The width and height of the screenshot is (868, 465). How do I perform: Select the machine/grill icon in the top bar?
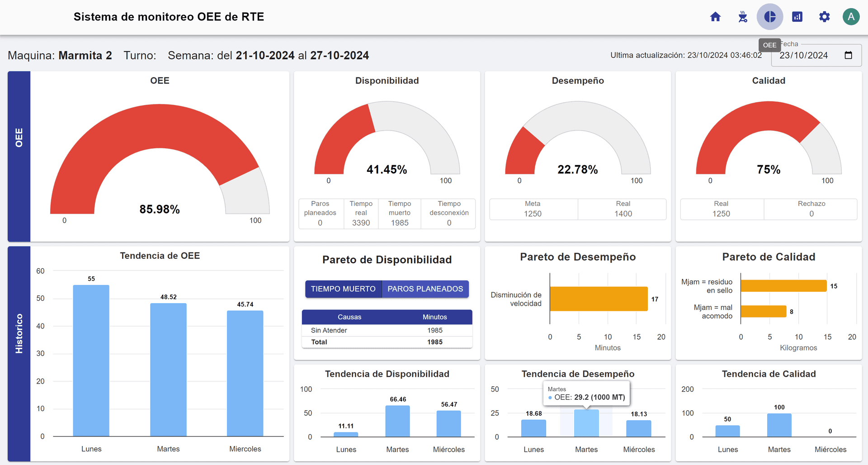pyautogui.click(x=743, y=16)
